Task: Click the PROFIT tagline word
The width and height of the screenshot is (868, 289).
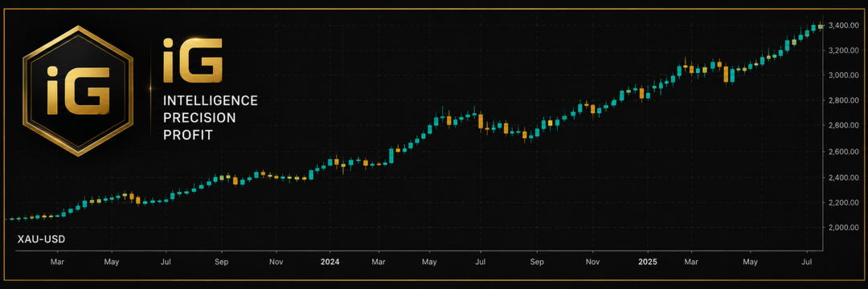Action: pos(187,135)
